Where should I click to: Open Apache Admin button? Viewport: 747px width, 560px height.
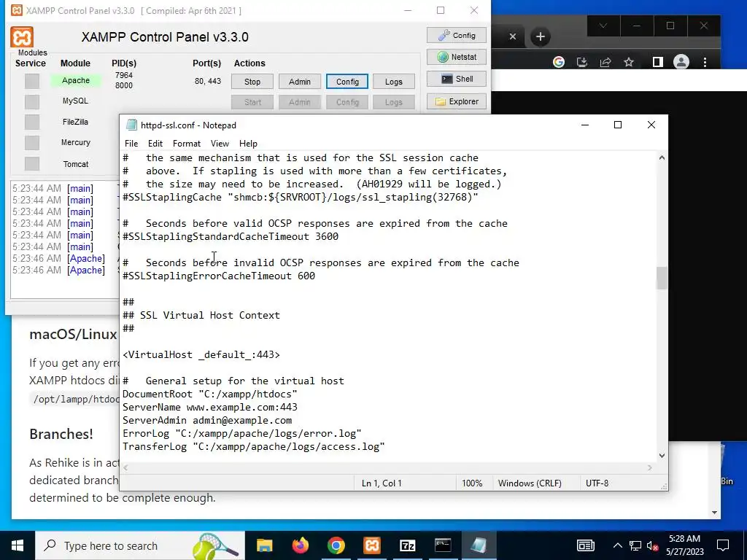click(299, 82)
